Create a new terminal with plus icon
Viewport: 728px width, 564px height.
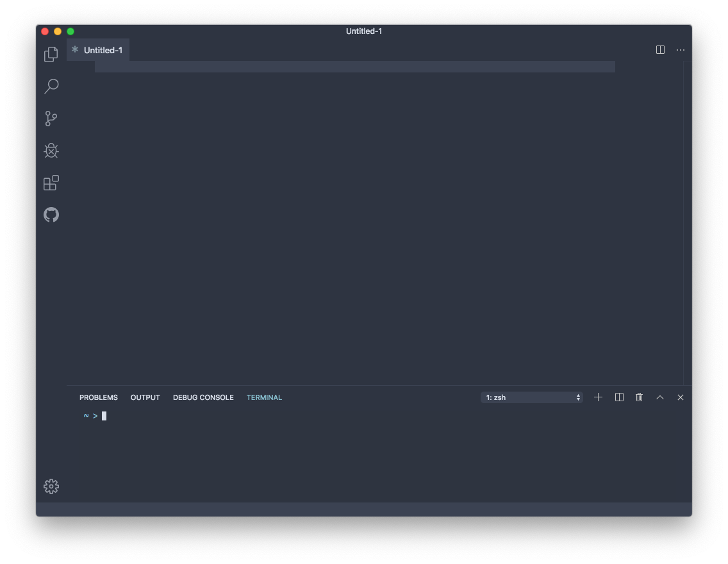click(x=598, y=397)
